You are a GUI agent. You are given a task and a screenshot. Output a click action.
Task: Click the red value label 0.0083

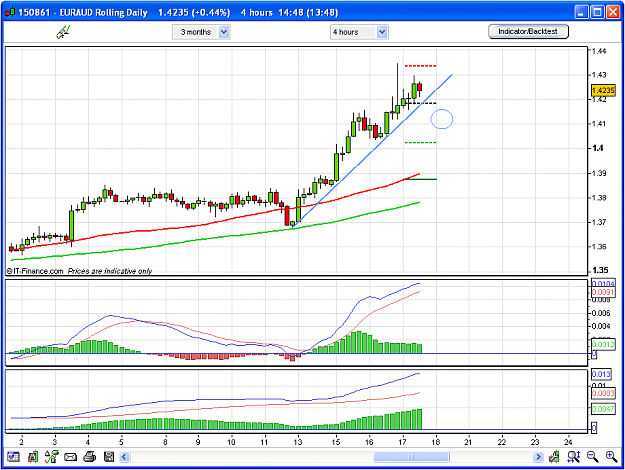[x=603, y=393]
